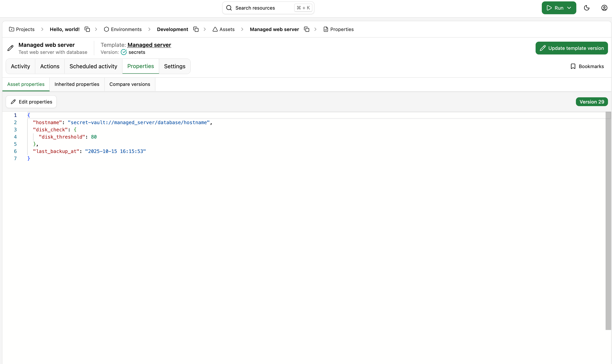The height and width of the screenshot is (364, 612).
Task: Click the Edit properties button
Action: point(31,102)
